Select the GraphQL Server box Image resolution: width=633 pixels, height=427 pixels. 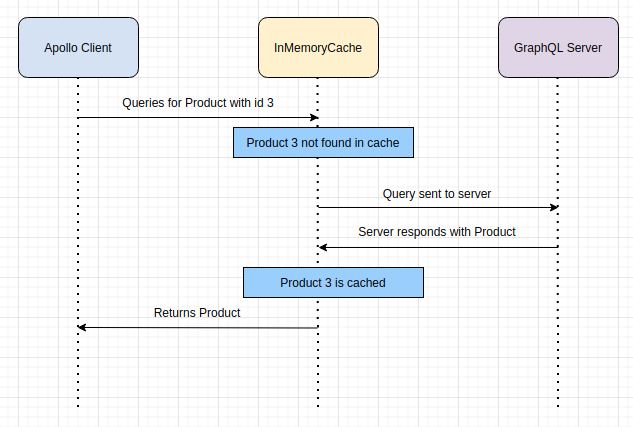[558, 47]
